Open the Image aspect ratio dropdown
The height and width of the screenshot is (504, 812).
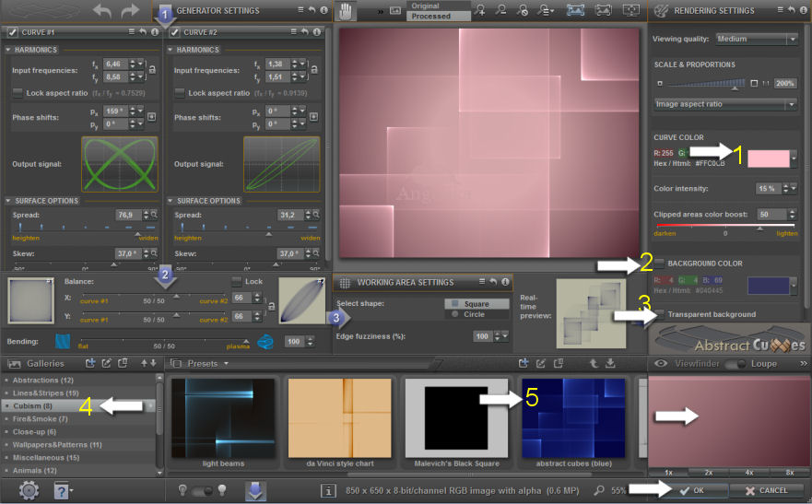724,104
